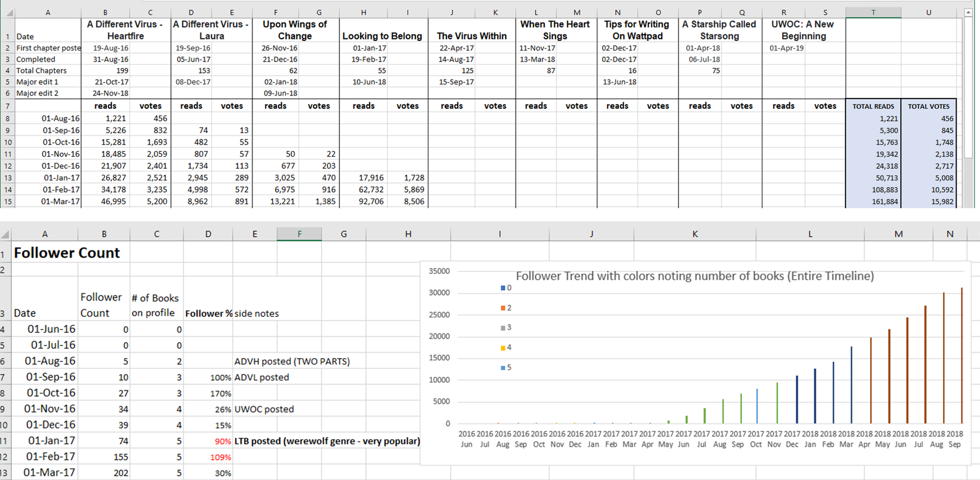Click total reads value 161,884
The height and width of the screenshot is (480, 980).
873,201
